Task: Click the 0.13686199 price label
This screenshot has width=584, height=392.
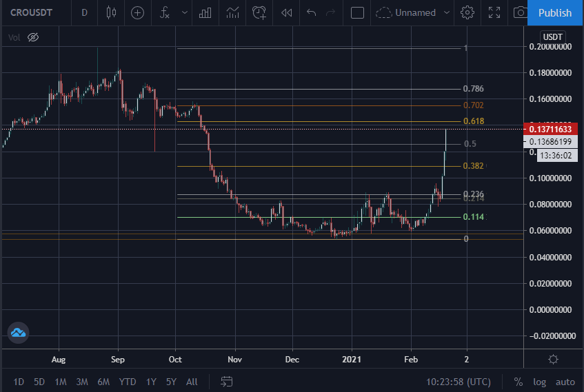Action: pos(550,142)
